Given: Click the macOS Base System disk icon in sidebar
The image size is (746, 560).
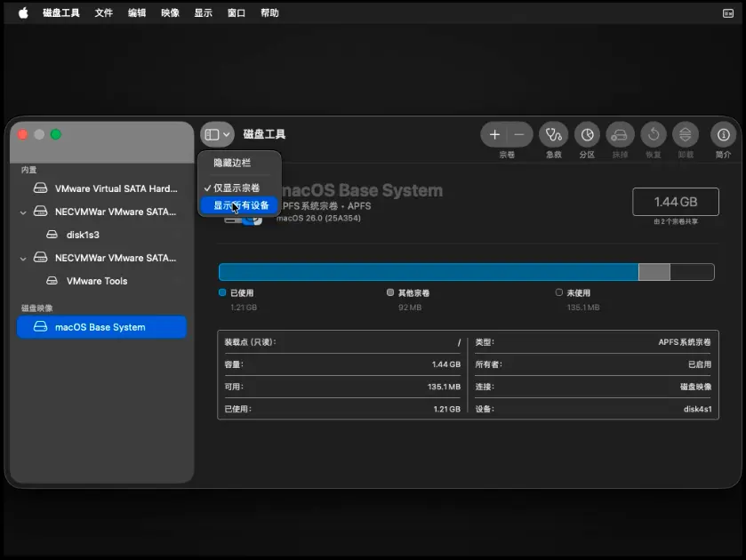Looking at the screenshot, I should pos(40,327).
